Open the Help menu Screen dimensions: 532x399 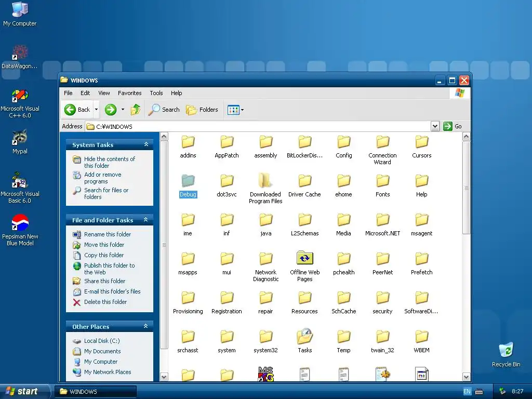[x=176, y=93]
